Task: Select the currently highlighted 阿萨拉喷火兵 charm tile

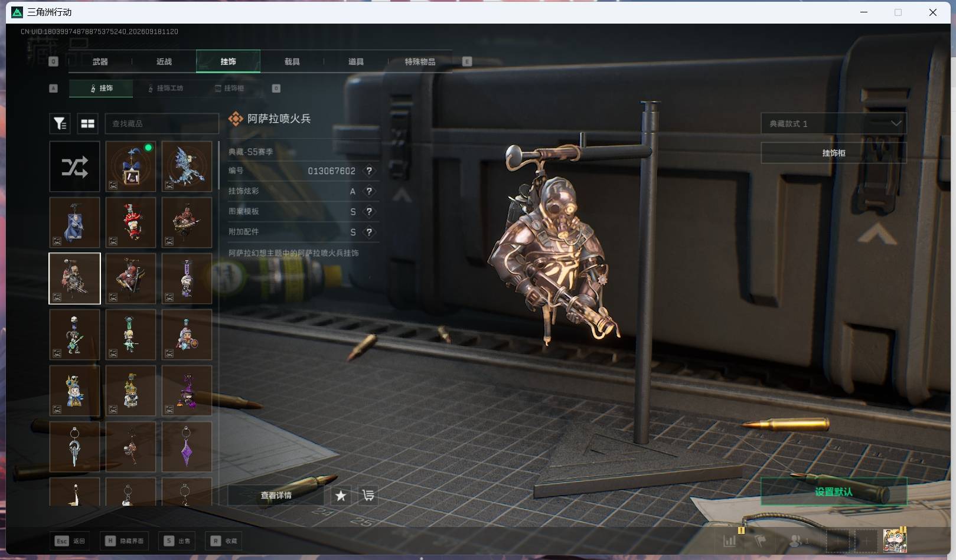Action: click(x=74, y=279)
